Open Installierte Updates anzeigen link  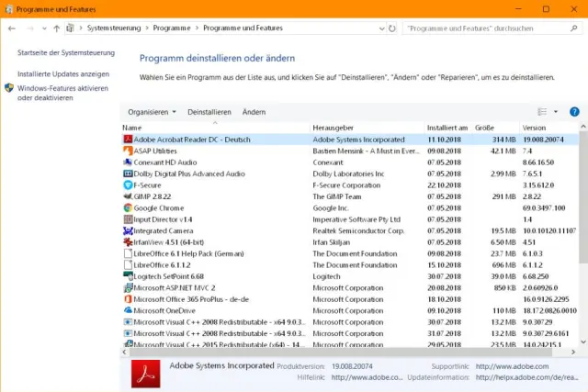coord(63,74)
